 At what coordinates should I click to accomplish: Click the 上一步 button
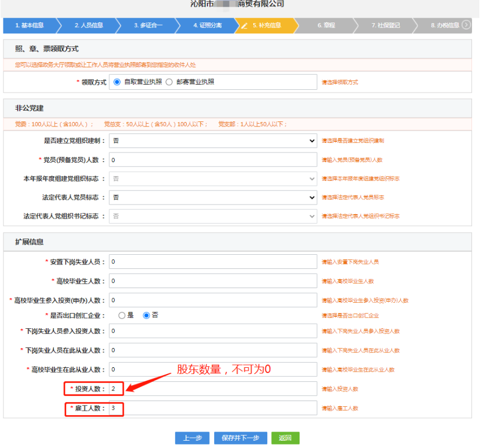[192, 438]
